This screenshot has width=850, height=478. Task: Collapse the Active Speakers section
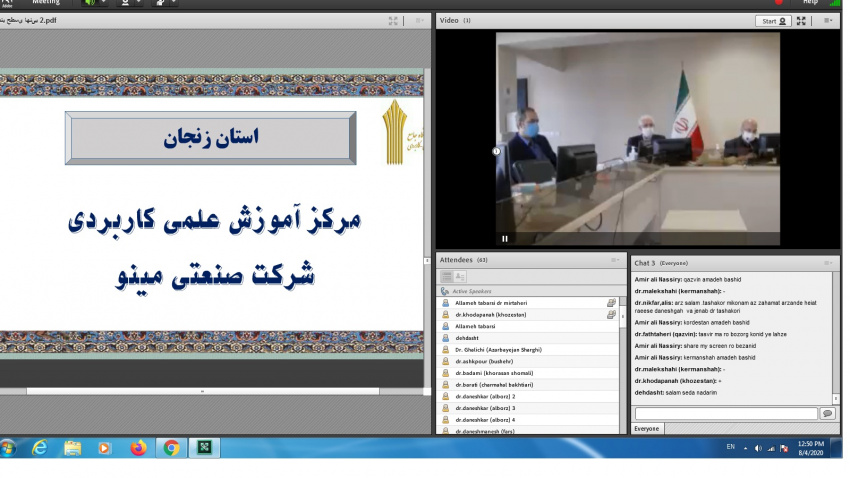[446, 290]
